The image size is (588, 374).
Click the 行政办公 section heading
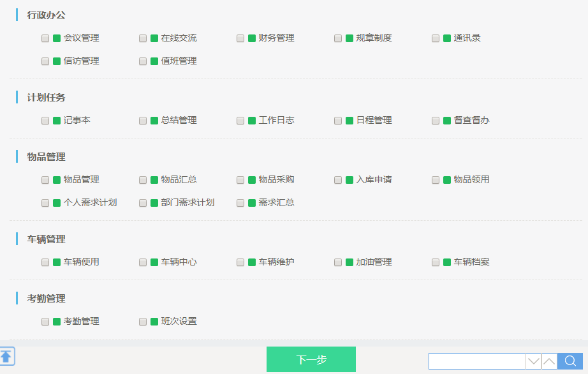46,15
